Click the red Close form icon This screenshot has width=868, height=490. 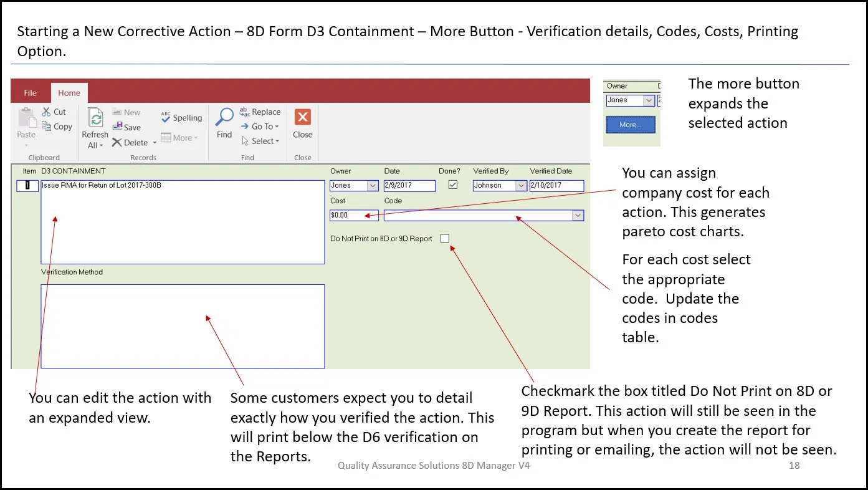point(303,117)
